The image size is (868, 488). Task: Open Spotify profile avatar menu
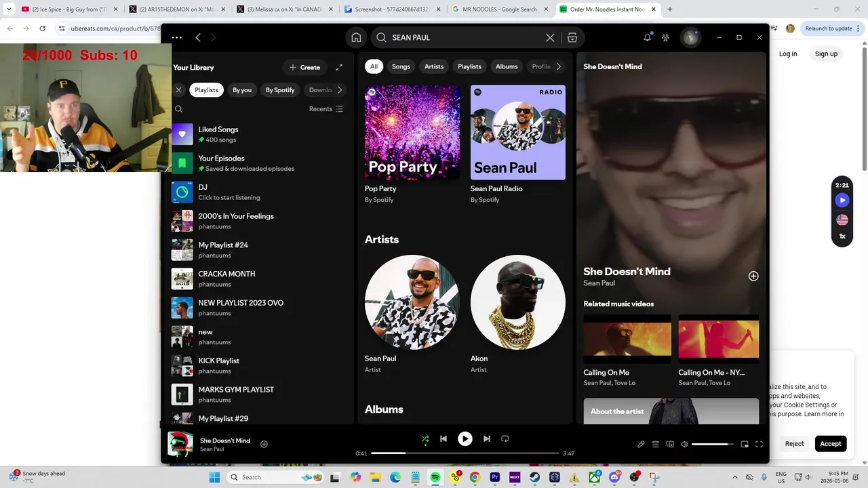(690, 38)
